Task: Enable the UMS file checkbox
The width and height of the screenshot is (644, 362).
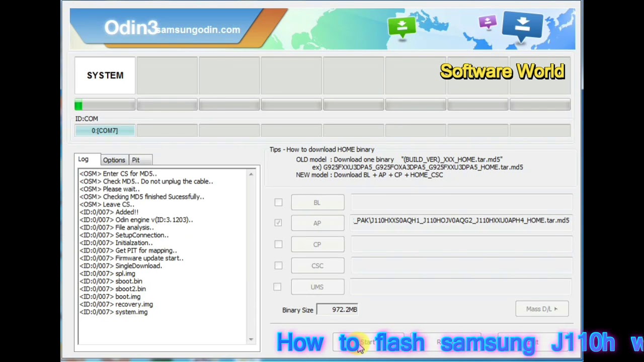Action: 277,287
